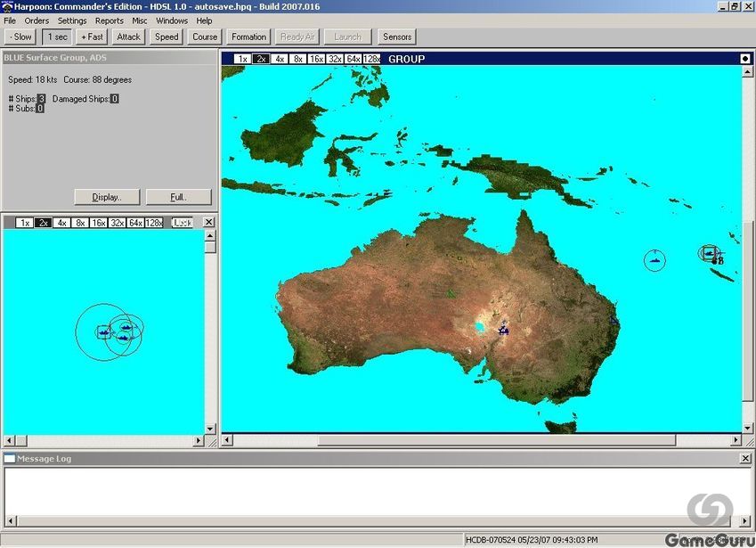Click the Course toolbar button

click(x=205, y=37)
